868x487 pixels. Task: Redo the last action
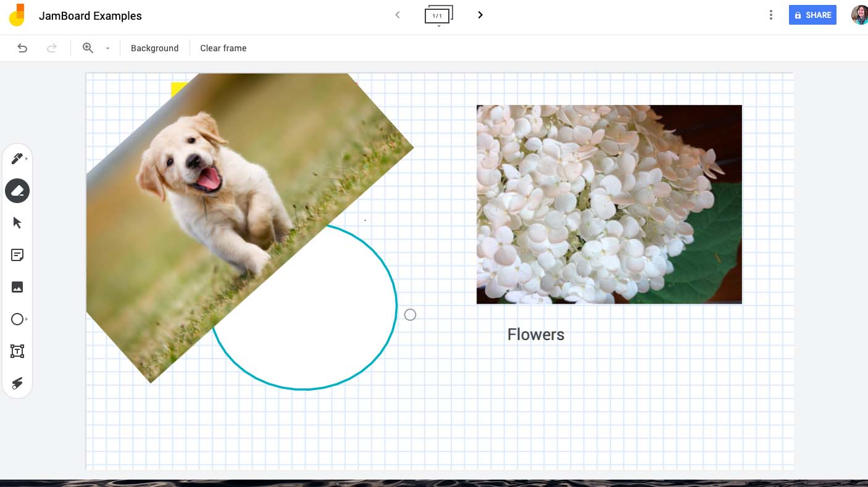tap(52, 48)
